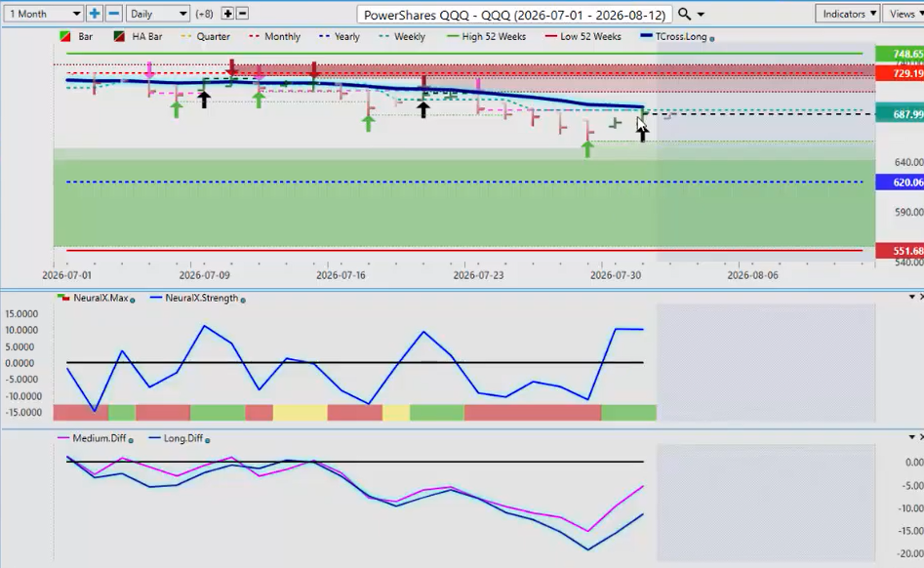Select the NeuralX.Strength legend entry
924x568 pixels.
194,298
